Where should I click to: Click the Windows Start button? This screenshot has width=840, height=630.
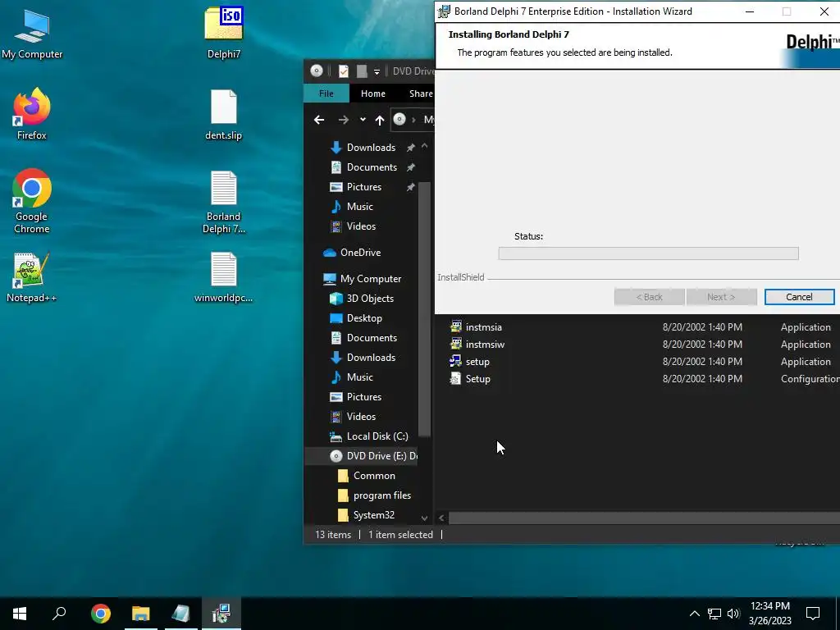pos(20,614)
